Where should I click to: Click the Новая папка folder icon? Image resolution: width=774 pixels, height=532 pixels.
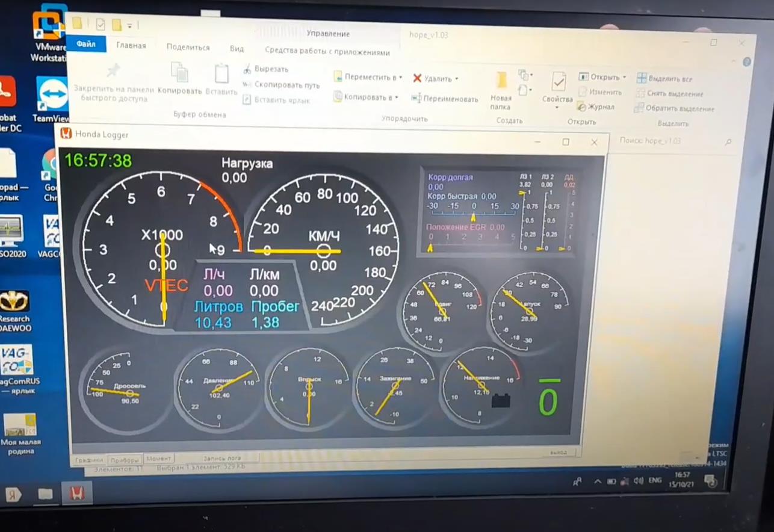(x=501, y=81)
